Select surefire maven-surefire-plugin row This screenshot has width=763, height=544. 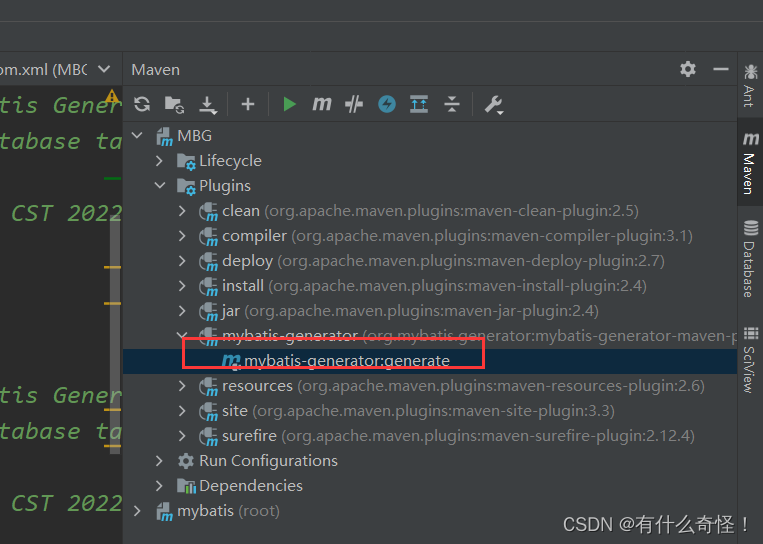coord(430,435)
